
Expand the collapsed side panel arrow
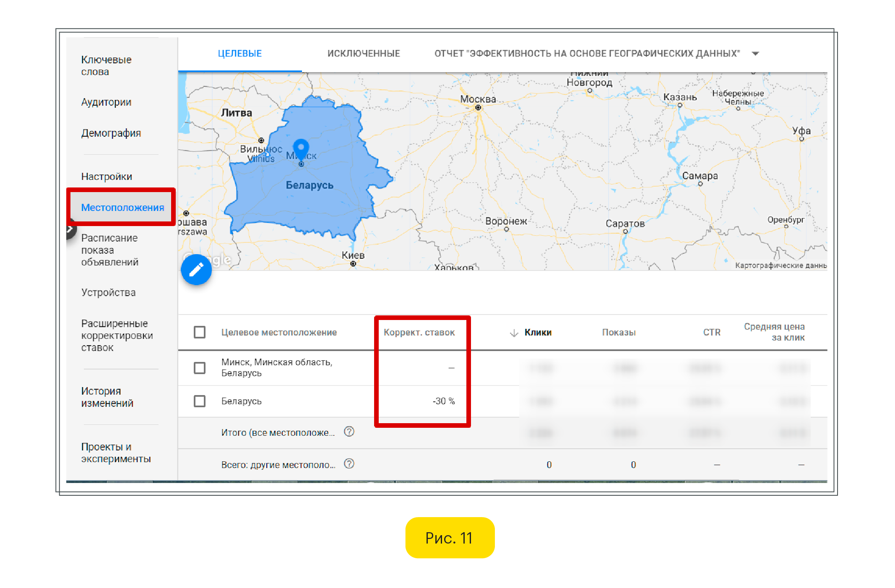pos(70,229)
